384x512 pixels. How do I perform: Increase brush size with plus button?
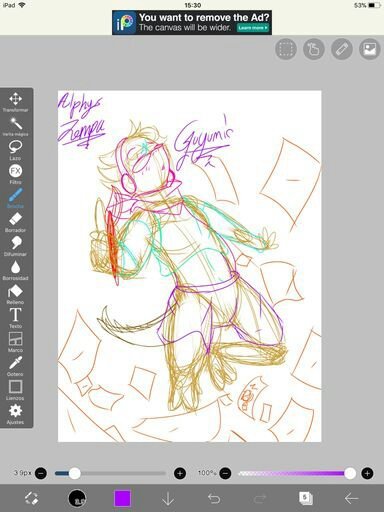pyautogui.click(x=180, y=473)
